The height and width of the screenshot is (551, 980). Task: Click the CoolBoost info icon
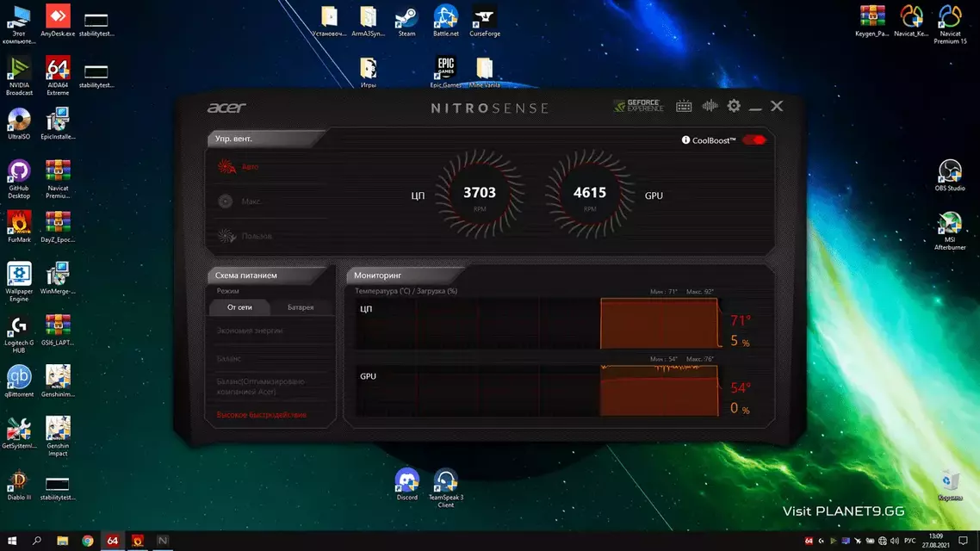[685, 140]
